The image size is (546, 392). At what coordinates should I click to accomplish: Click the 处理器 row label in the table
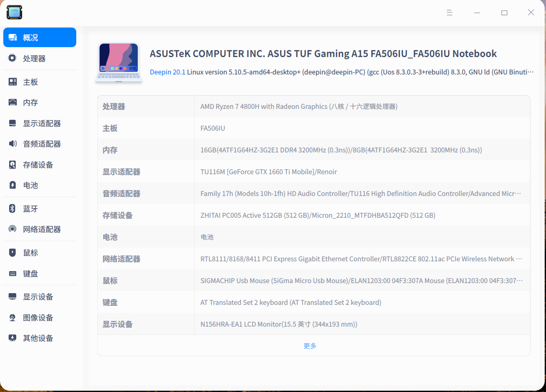point(114,106)
